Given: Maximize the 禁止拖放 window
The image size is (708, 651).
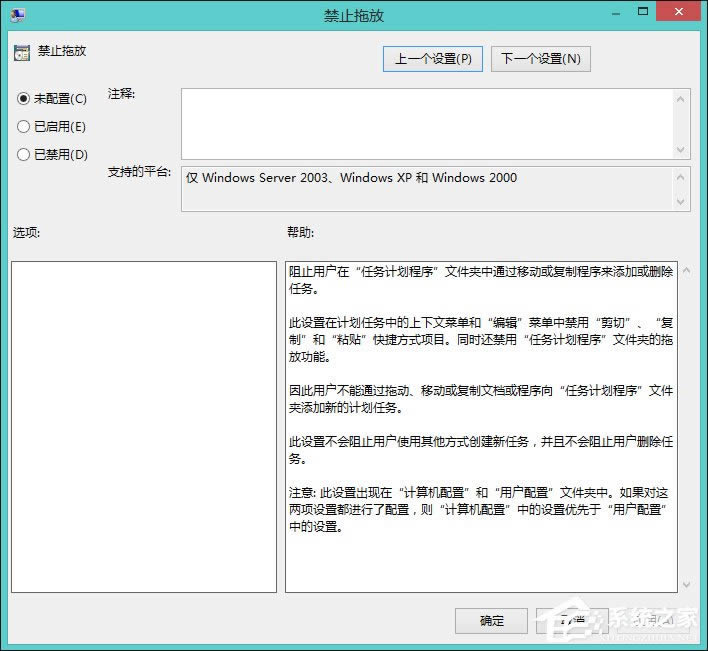Looking at the screenshot, I should [643, 12].
